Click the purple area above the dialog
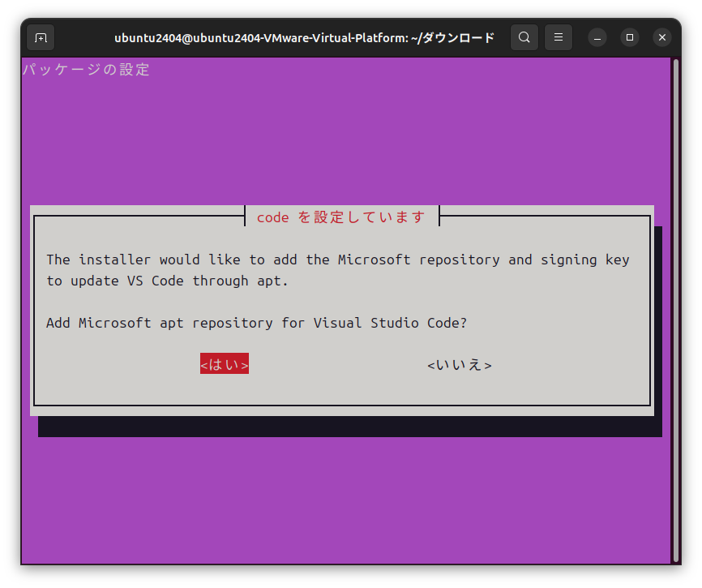Image resolution: width=702 pixels, height=588 pixels. tap(340, 138)
